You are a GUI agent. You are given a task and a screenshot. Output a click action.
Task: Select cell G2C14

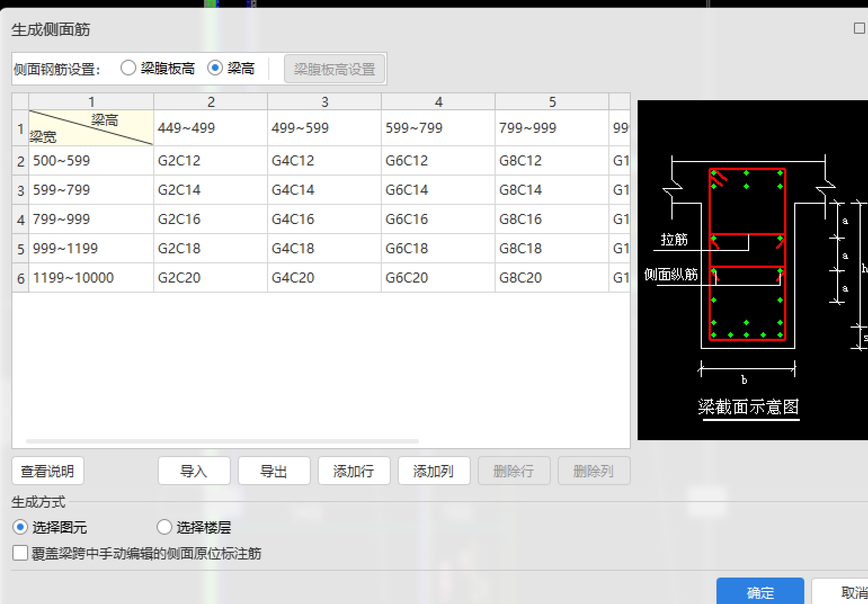pyautogui.click(x=211, y=190)
